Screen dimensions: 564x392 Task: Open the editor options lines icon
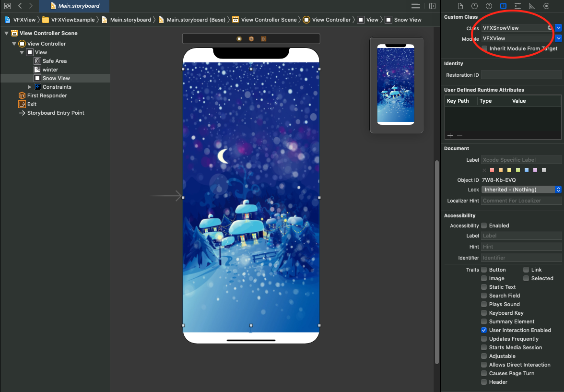coord(416,6)
